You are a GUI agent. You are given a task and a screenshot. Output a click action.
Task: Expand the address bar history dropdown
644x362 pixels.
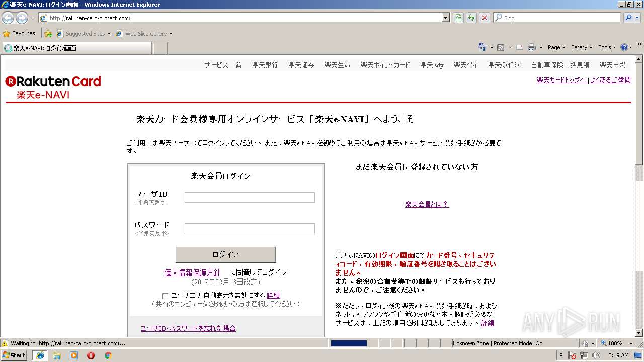(x=445, y=18)
